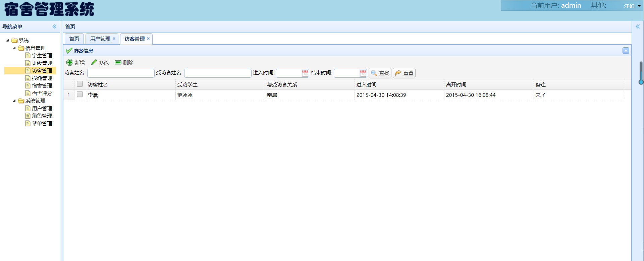Collapse the 信息管理 tree folder
The height and width of the screenshot is (261, 644).
pos(14,48)
